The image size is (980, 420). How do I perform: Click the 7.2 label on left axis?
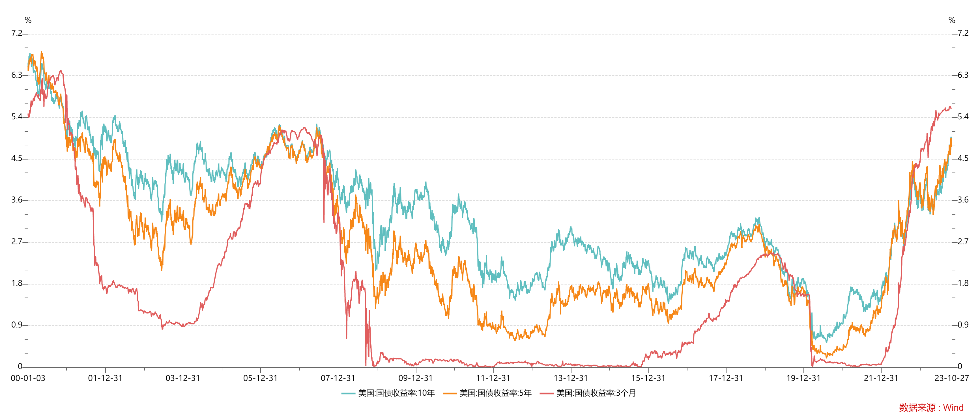pos(17,33)
